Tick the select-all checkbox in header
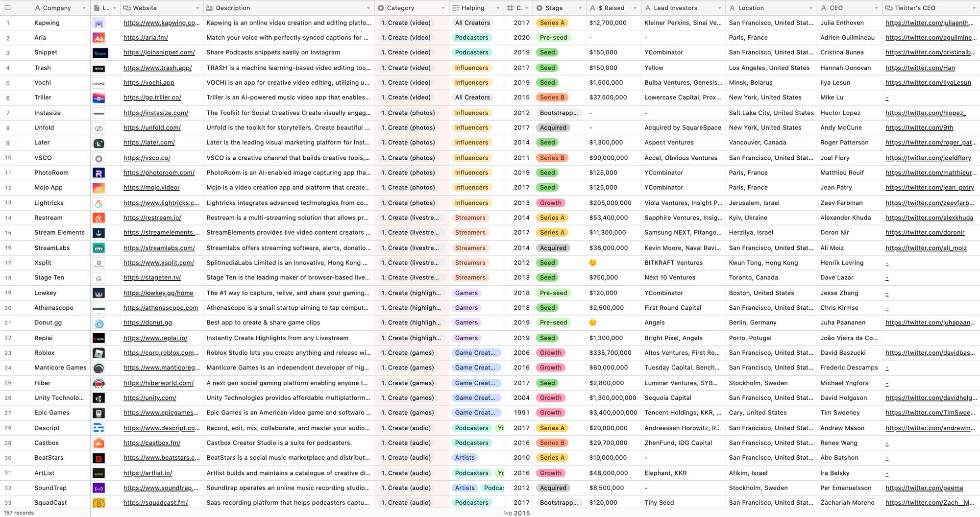This screenshot has width=980, height=517. [7, 8]
